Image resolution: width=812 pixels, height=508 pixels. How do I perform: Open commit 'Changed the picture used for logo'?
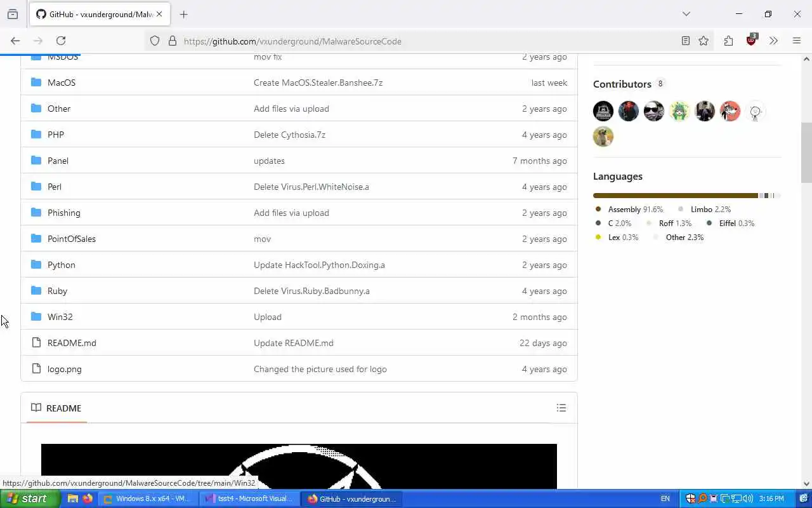[x=320, y=369]
